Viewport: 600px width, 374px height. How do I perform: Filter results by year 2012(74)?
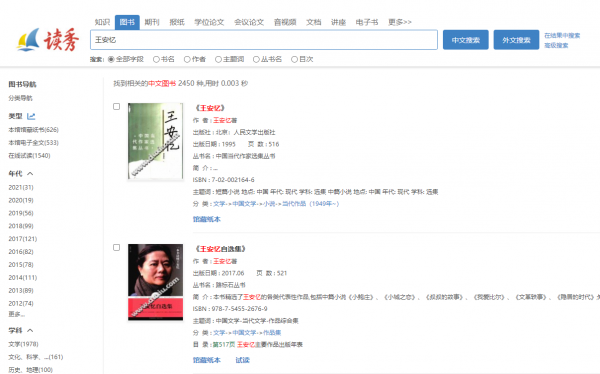click(x=21, y=304)
